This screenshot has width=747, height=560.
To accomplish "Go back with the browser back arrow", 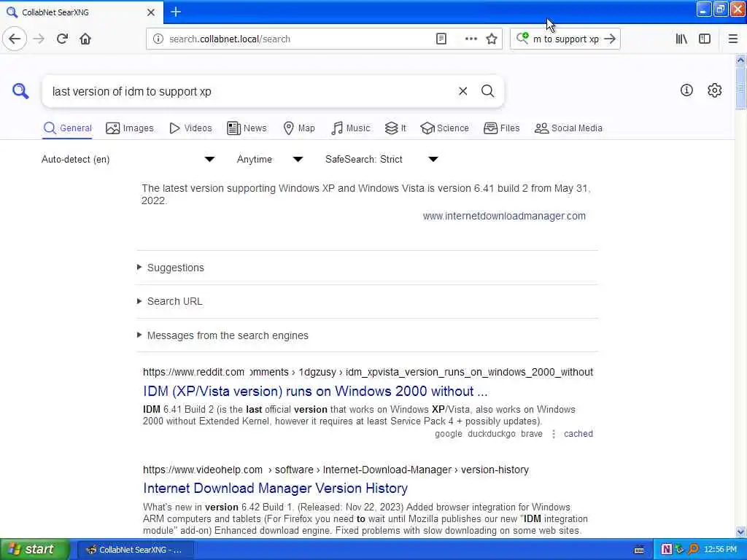I will [15, 39].
